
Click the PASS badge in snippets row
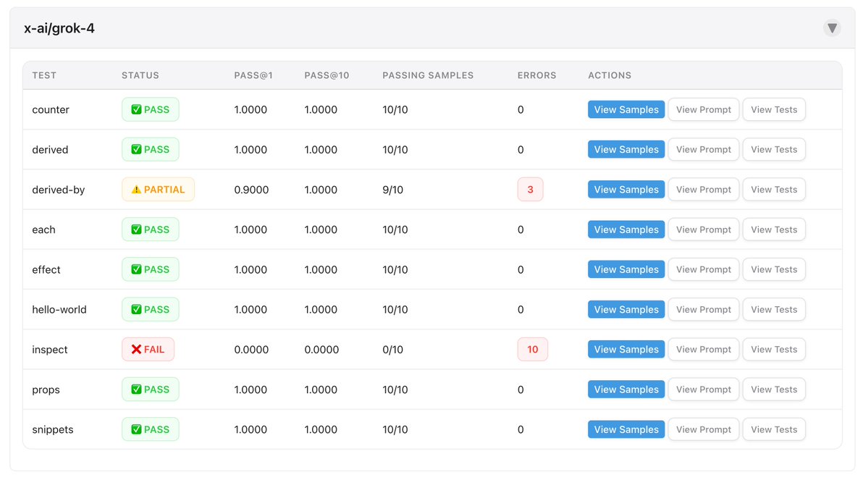(150, 429)
